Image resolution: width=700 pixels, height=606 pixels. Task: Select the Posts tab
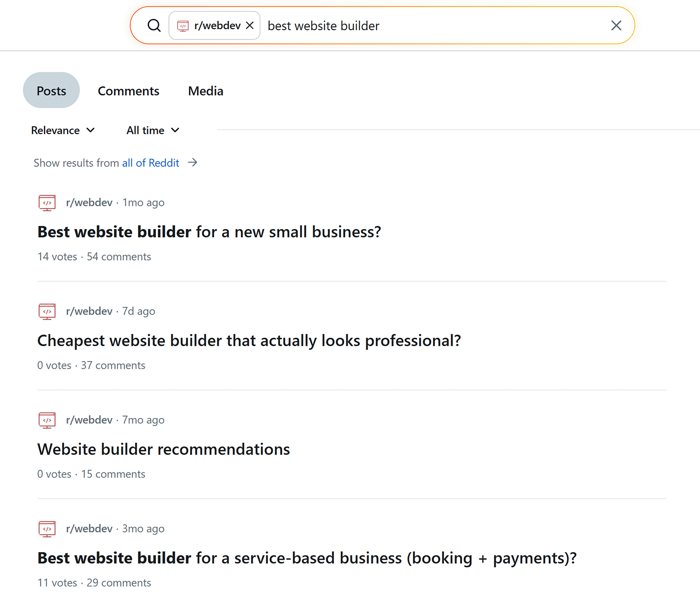point(51,91)
